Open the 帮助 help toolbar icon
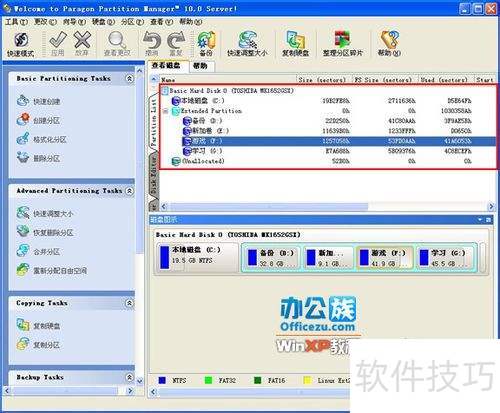The width and height of the screenshot is (500, 413). tap(389, 44)
